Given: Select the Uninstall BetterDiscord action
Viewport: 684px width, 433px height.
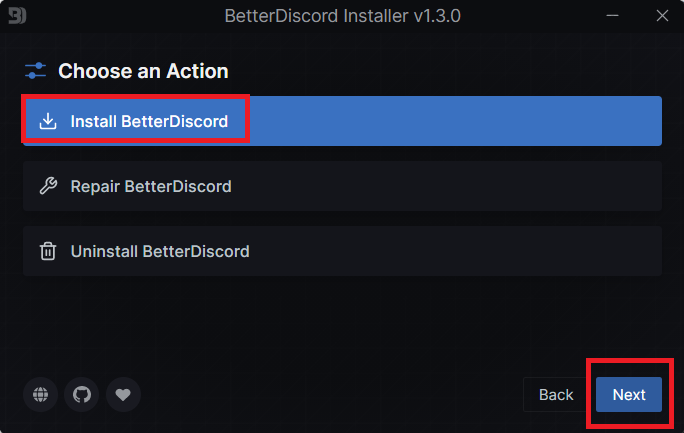Looking at the screenshot, I should (x=342, y=252).
